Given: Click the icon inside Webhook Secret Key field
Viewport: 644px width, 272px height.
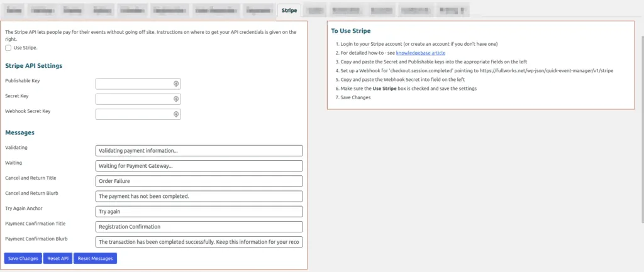Looking at the screenshot, I should point(176,114).
